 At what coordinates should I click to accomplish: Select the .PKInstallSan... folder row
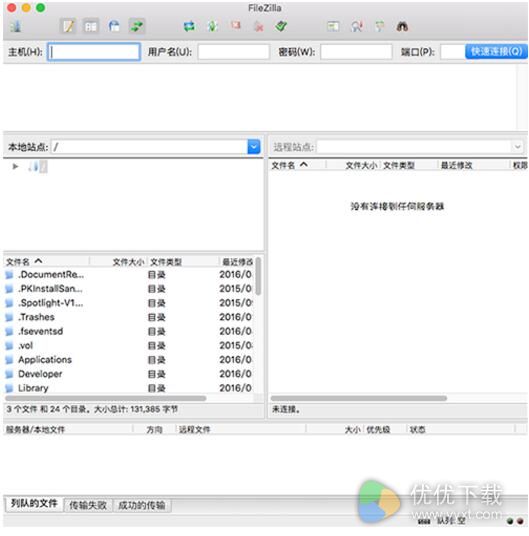click(x=129, y=289)
